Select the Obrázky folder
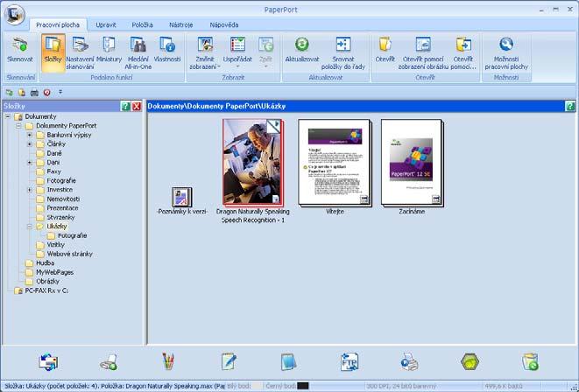The image size is (579, 392). 47,282
